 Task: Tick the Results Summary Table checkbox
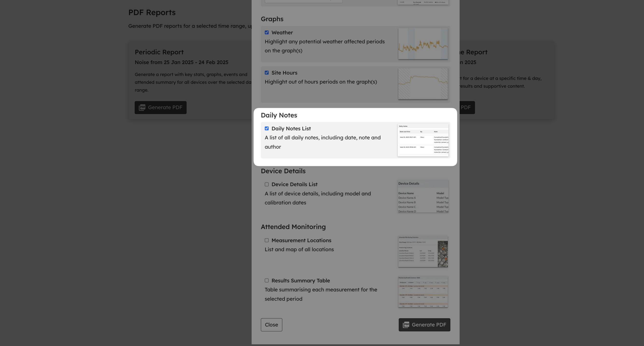267,281
